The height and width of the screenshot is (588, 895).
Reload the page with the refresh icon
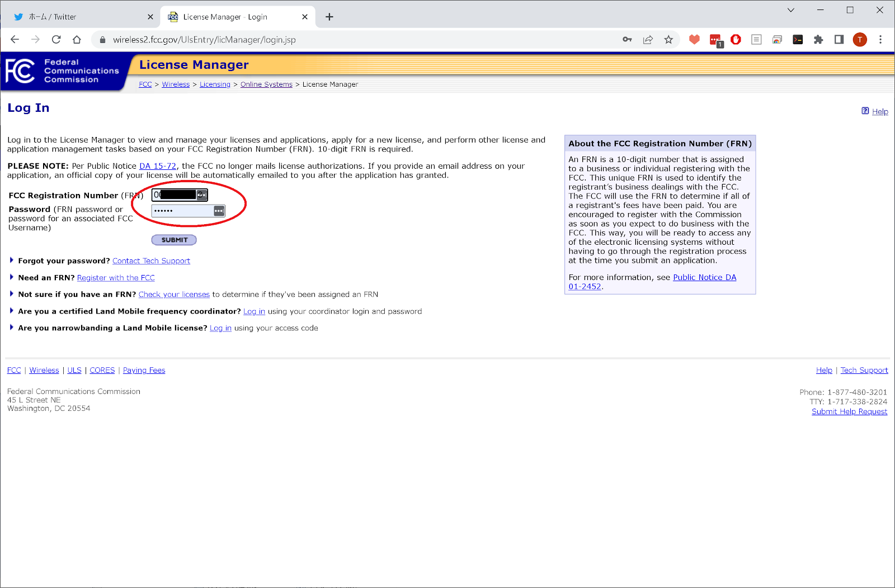click(56, 40)
